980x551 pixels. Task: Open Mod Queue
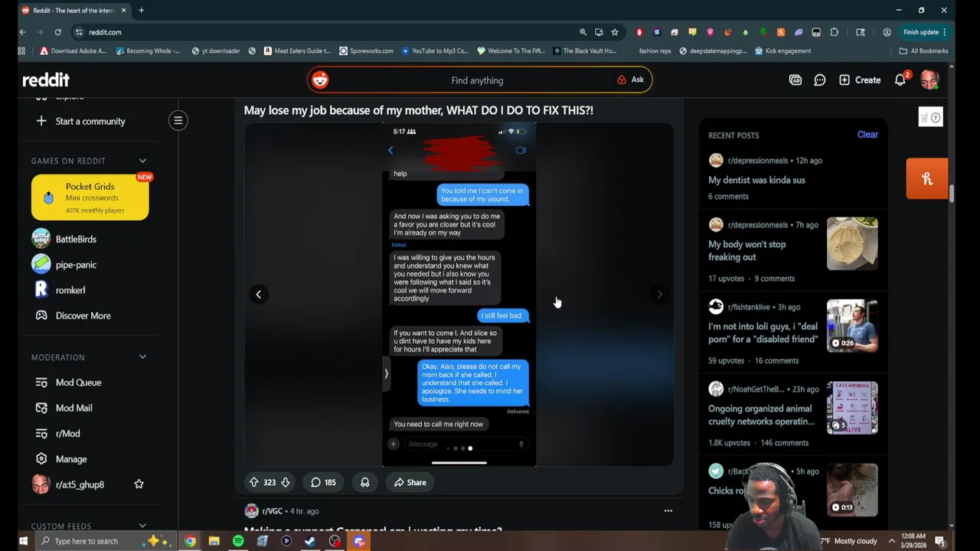coord(78,383)
